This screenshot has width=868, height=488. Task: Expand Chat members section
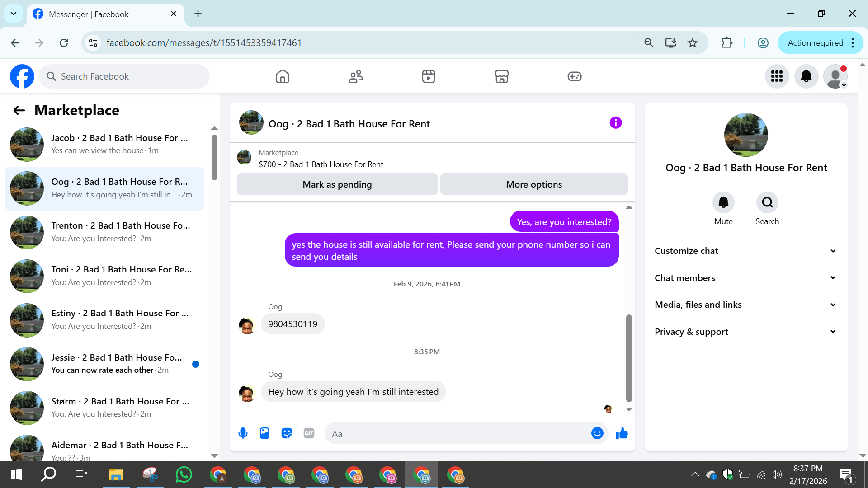pos(745,278)
